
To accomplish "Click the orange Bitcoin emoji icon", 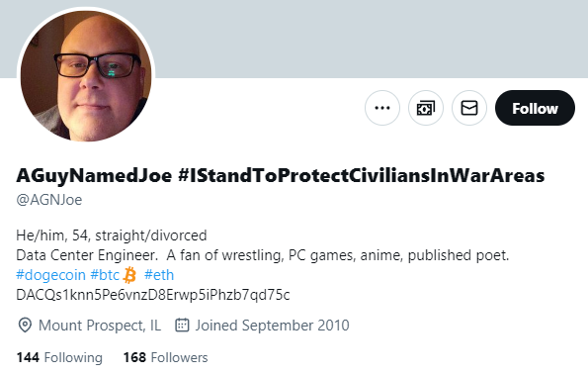I will 129,275.
